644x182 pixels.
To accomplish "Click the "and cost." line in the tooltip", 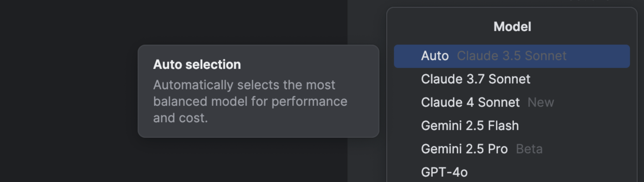I will pos(181,118).
